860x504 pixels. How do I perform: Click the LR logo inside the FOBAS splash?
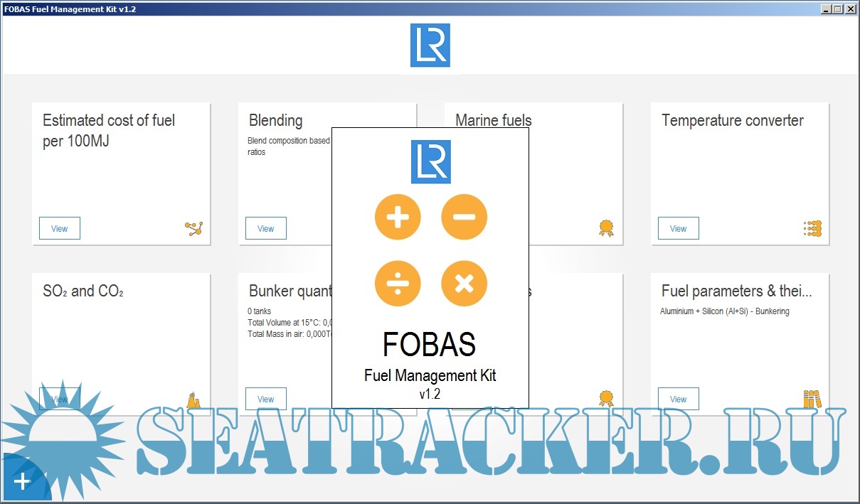pos(430,162)
